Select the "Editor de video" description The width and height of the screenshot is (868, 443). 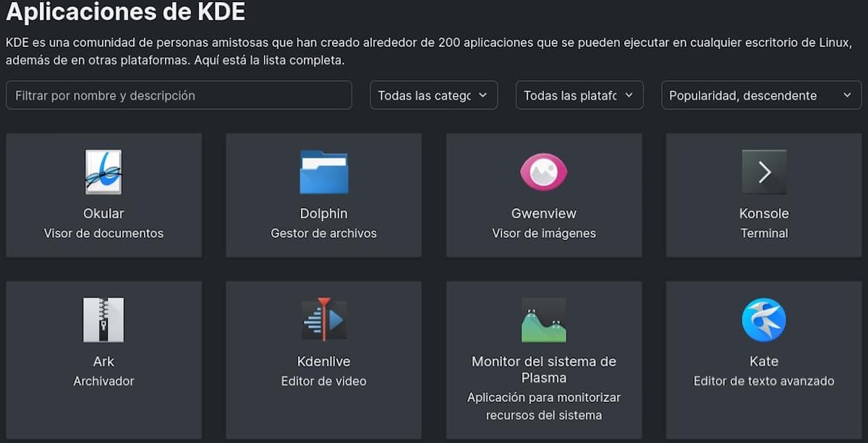[324, 381]
